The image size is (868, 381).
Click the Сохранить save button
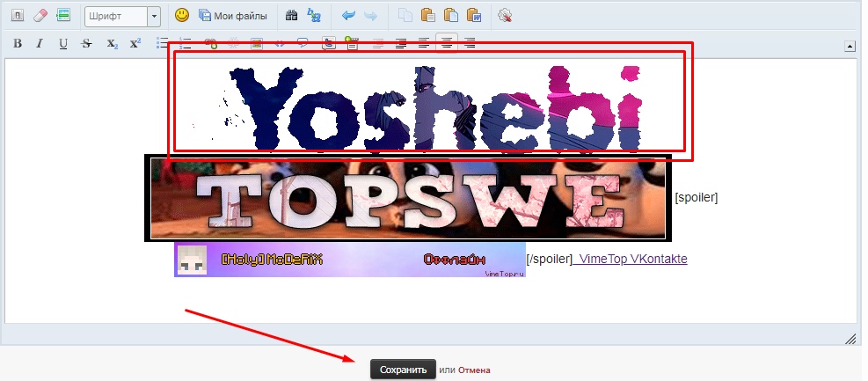[403, 370]
